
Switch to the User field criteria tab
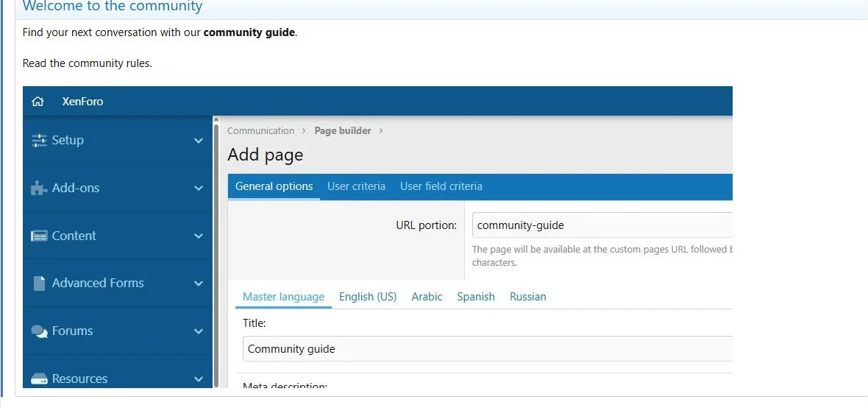[441, 187]
